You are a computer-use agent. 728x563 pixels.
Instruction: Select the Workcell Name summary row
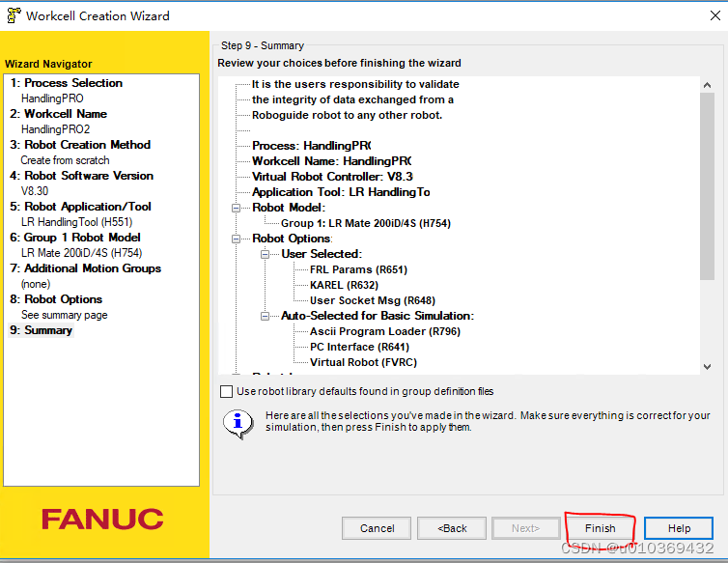331,161
